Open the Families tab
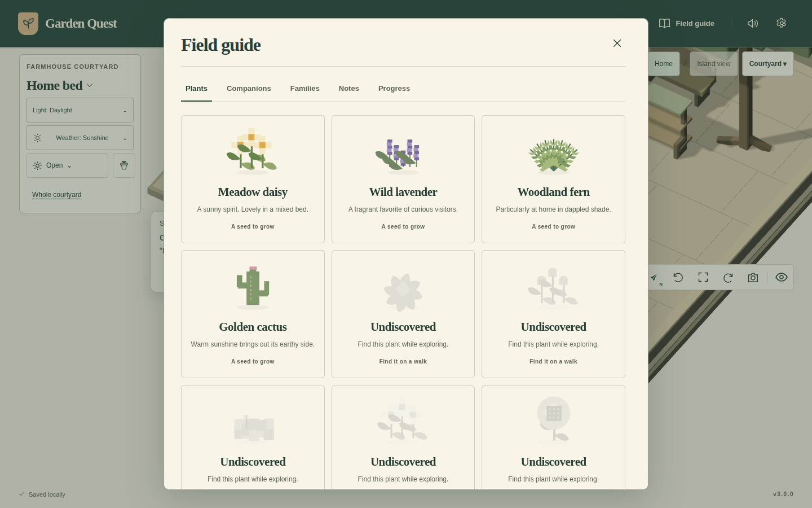Viewport: 812px width, 508px height. click(305, 89)
